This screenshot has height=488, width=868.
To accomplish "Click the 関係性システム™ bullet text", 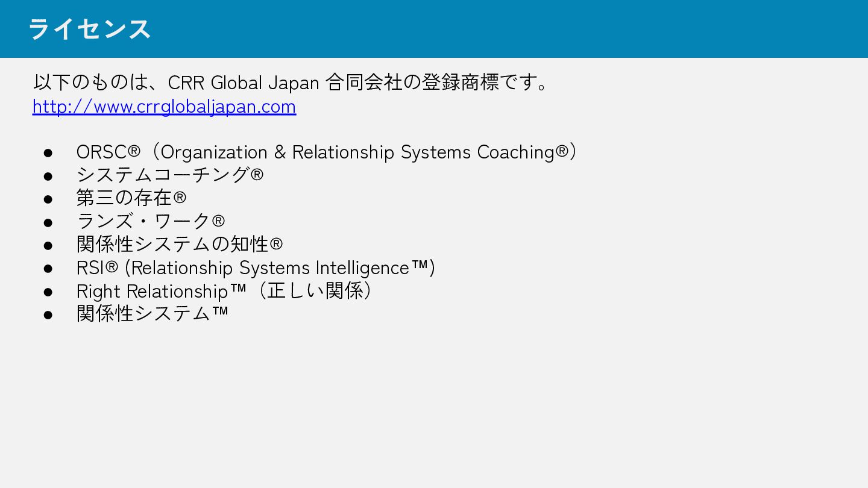I will click(153, 313).
